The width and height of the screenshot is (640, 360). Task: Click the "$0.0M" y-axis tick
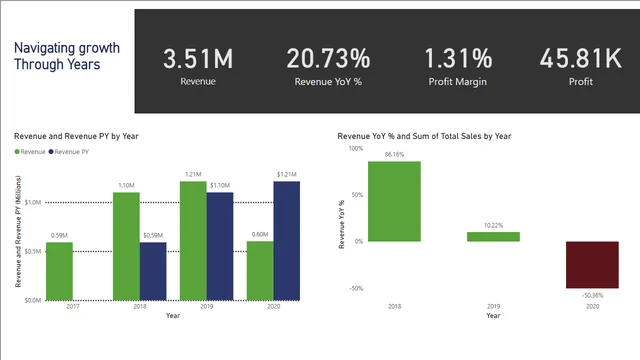click(33, 300)
